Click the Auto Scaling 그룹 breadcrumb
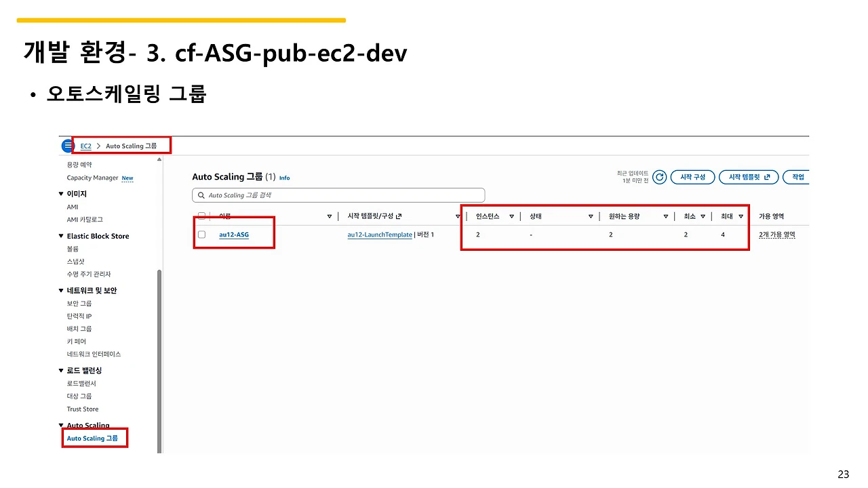The height and width of the screenshot is (488, 868). [x=132, y=146]
